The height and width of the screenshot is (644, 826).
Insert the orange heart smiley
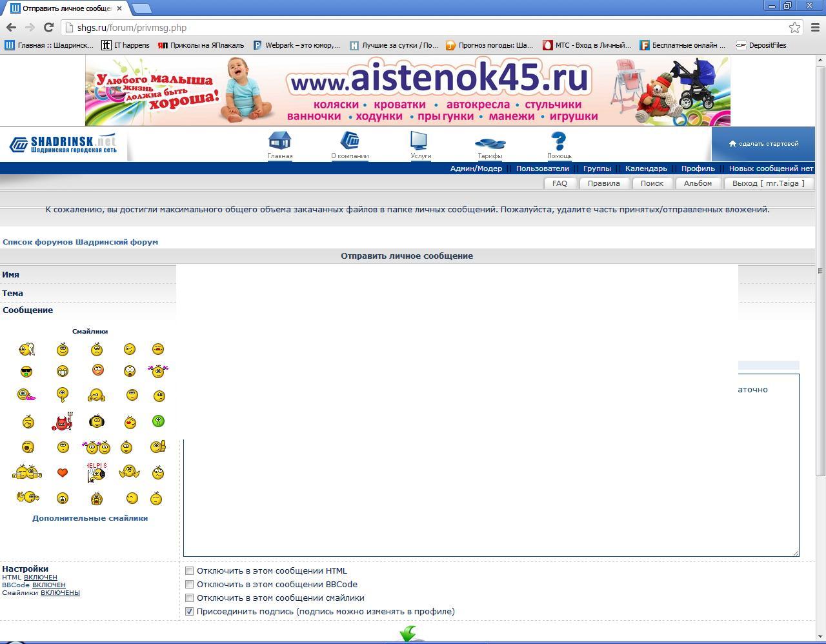[x=63, y=472]
